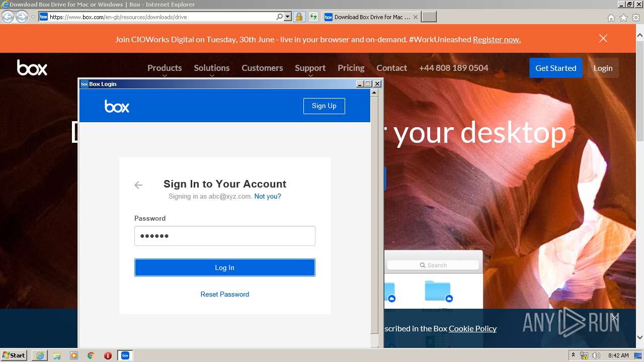Dismiss the orange CIOWorks banner
This screenshot has height=362, width=644.
coord(603,39)
